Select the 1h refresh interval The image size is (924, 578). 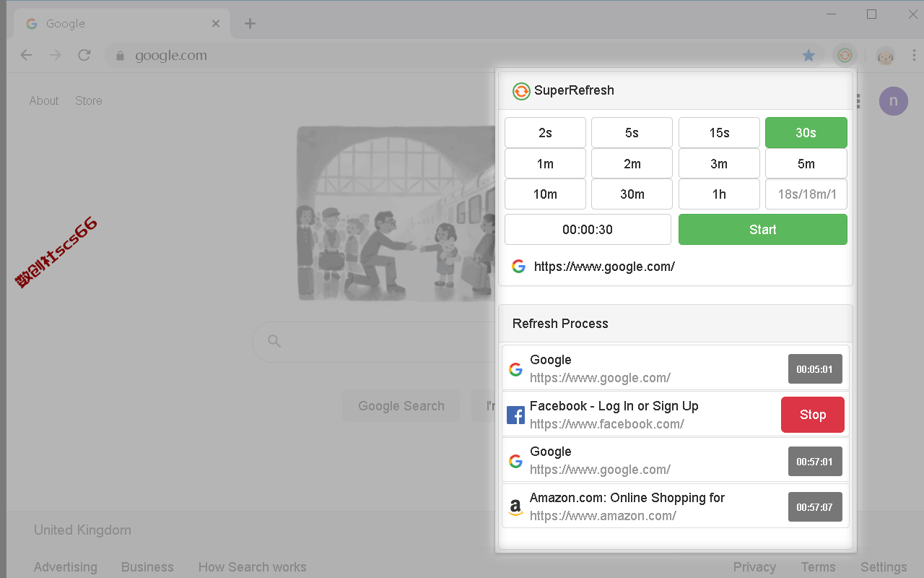pos(719,194)
